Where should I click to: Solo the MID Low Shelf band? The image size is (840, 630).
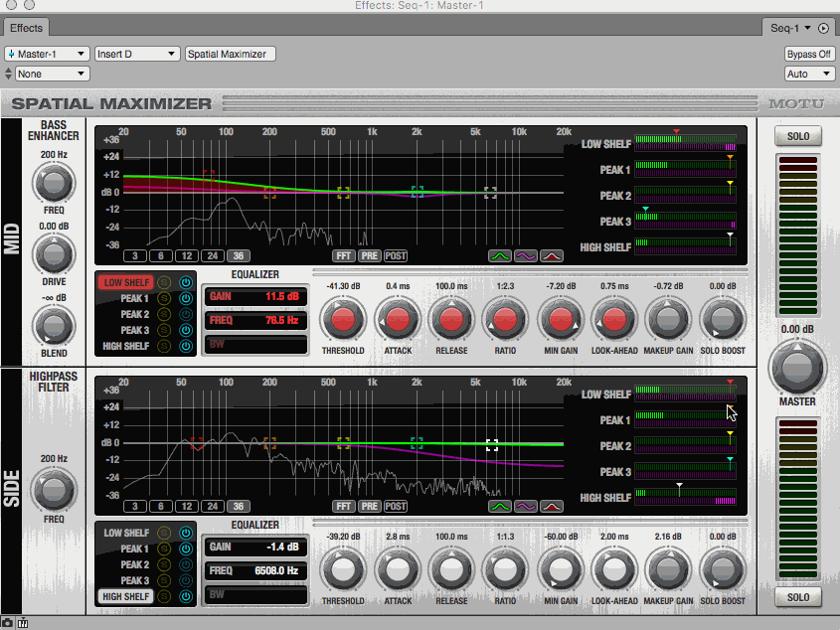tap(164, 282)
